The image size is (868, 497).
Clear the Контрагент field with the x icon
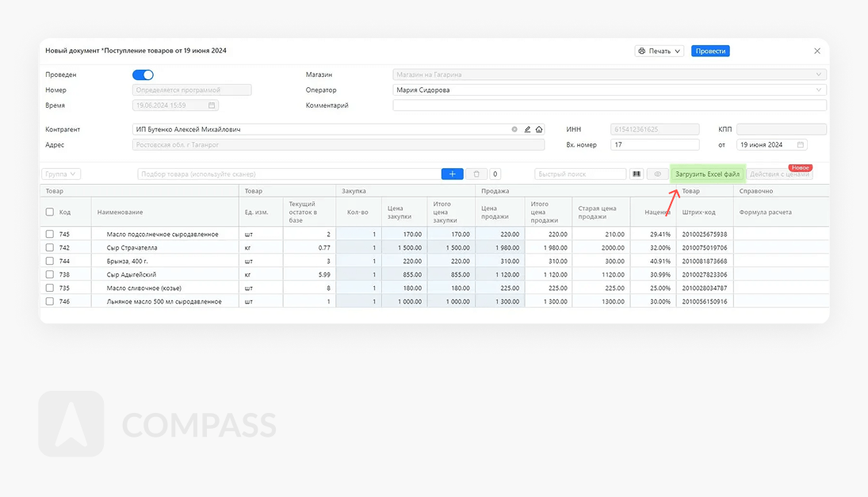(514, 129)
